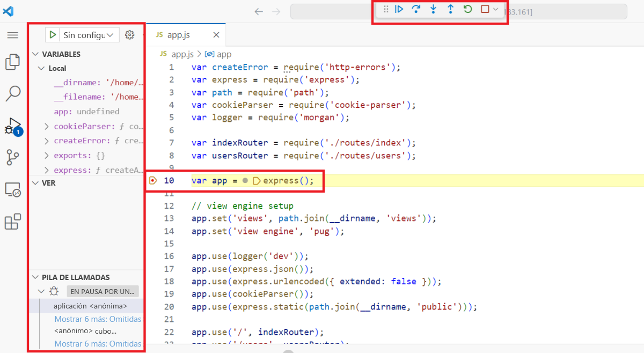
Task: Collapse the debug session in call stack
Action: point(41,291)
